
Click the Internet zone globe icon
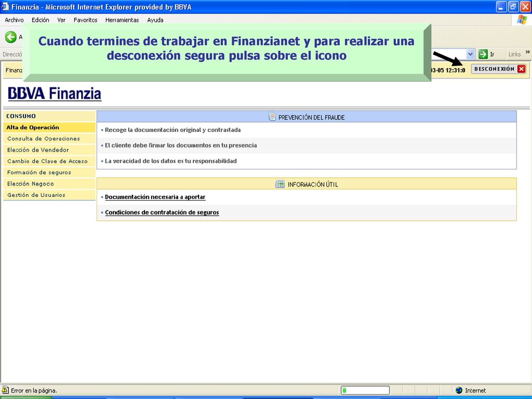(x=459, y=391)
